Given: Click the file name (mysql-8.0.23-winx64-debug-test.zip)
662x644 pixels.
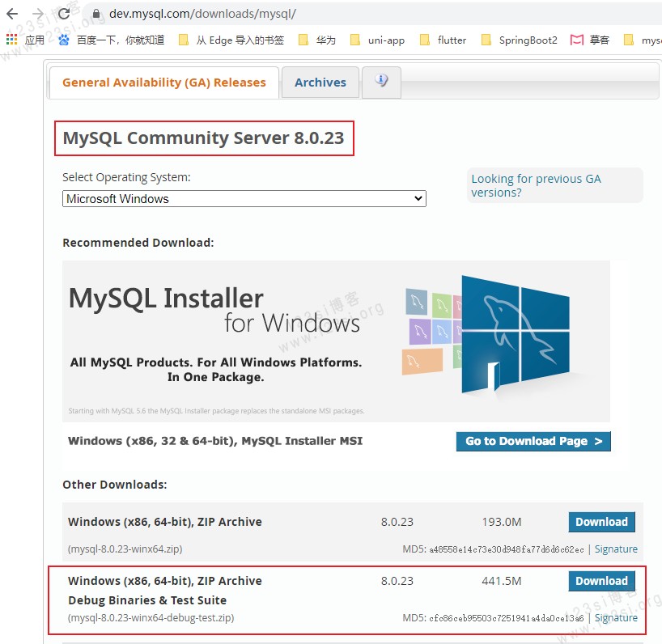Looking at the screenshot, I should click(151, 618).
